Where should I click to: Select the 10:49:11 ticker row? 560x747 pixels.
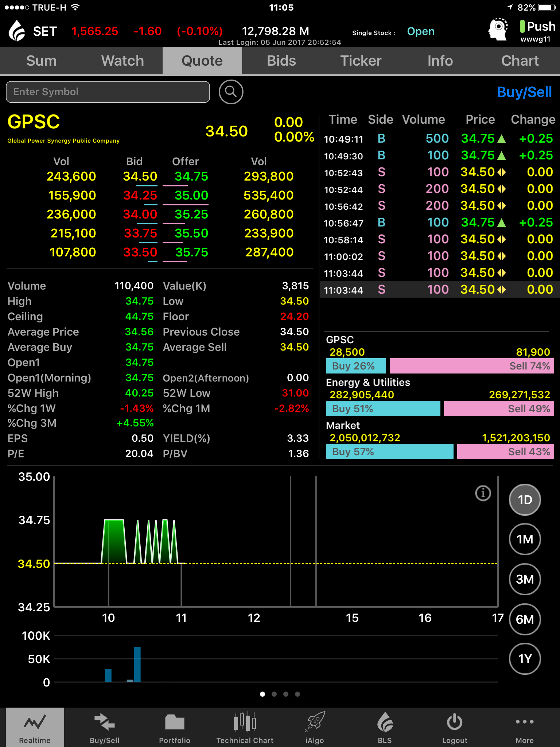(x=439, y=139)
